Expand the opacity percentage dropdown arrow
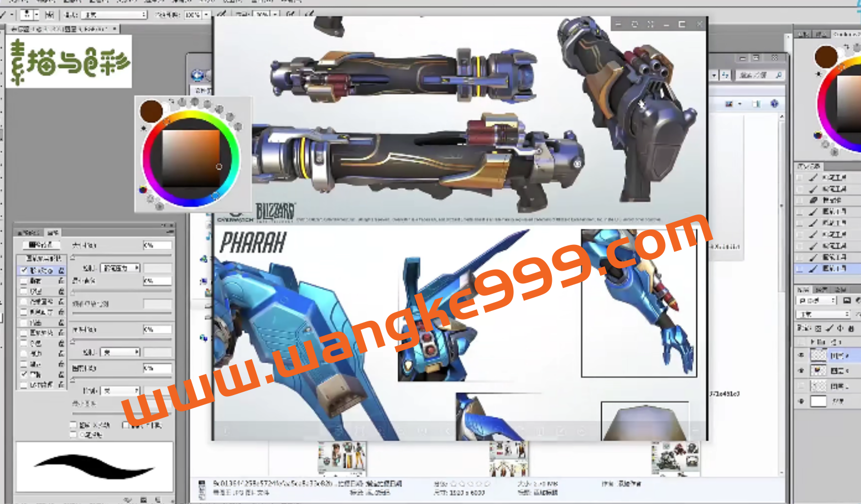This screenshot has height=504, width=861. pos(206,15)
